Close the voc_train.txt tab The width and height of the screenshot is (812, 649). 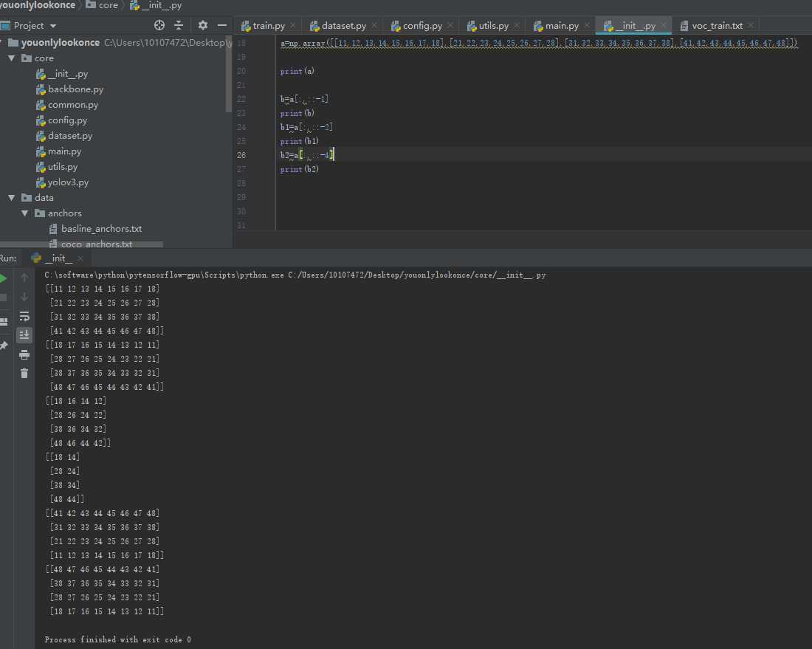(751, 25)
